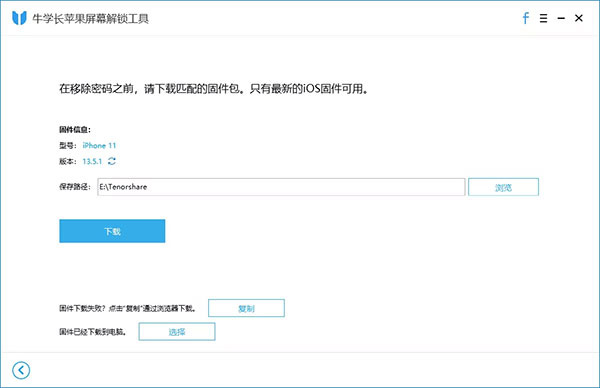The image size is (600, 388).
Task: Go back using the circular arrow
Action: coord(21,370)
